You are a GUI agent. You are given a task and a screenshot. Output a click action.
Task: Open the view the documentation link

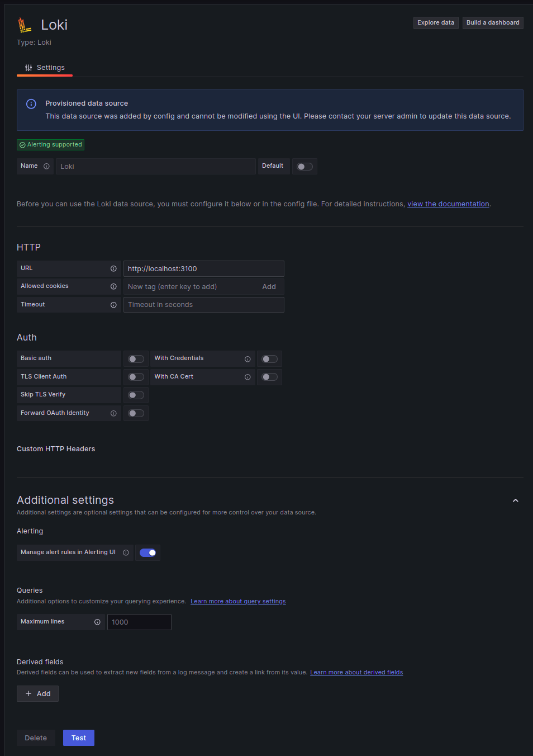tap(448, 204)
